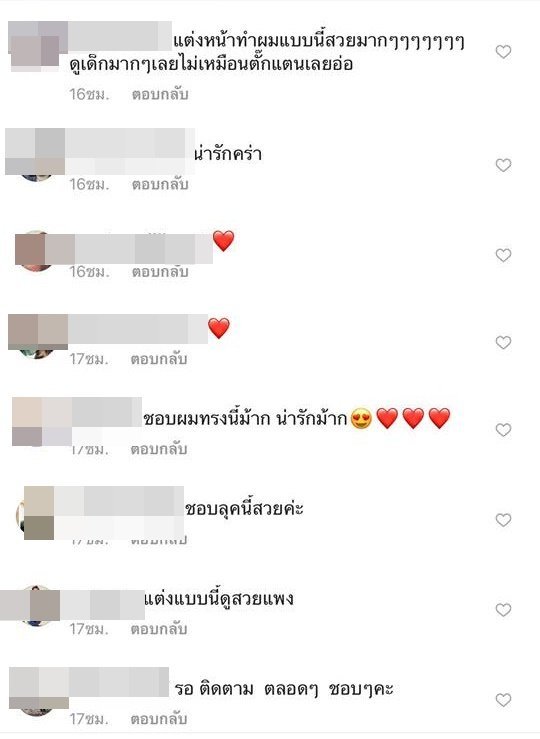Reply to the makeup and hair comment
The width and height of the screenshot is (540, 739).
point(160,94)
